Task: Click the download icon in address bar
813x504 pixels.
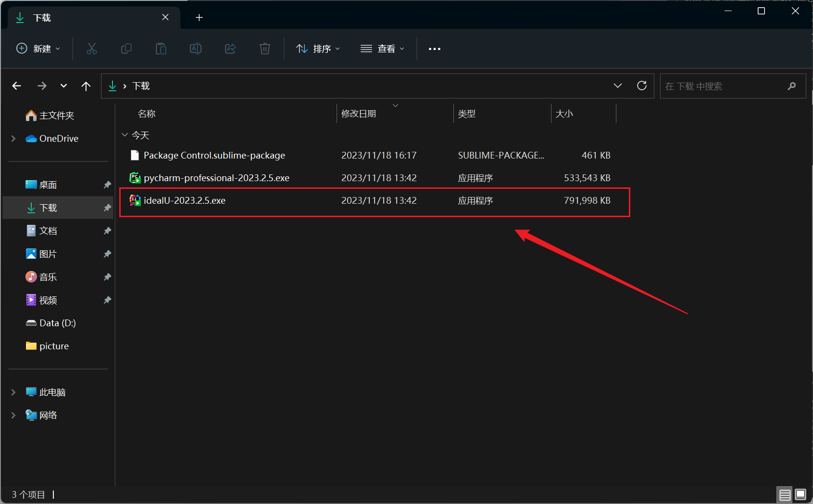Action: point(113,86)
